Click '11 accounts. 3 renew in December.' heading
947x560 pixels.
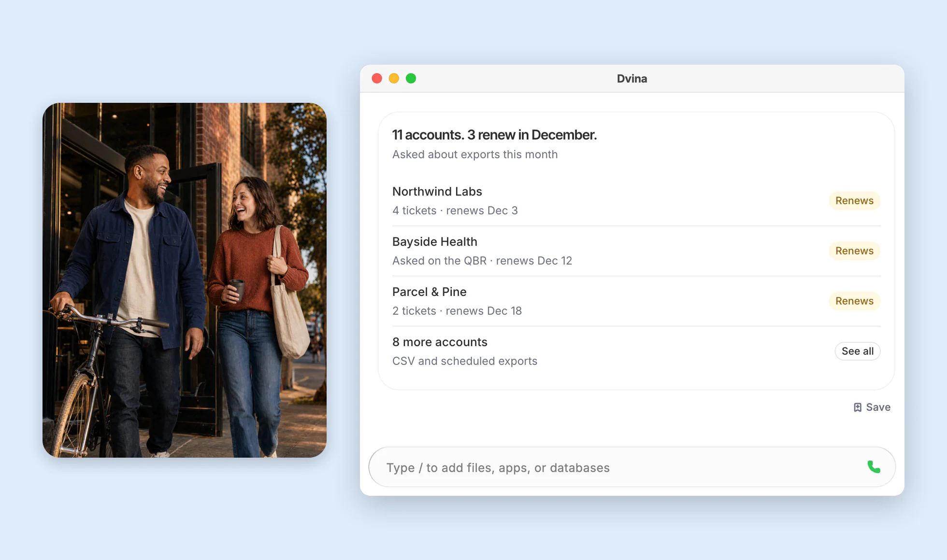pyautogui.click(x=494, y=135)
